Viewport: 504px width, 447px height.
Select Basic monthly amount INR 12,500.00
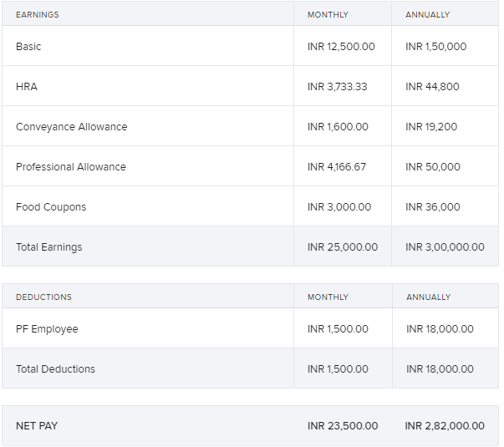coord(341,47)
